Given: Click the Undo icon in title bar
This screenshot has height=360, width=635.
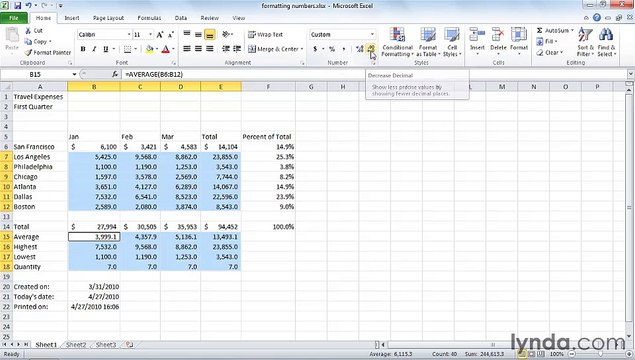Looking at the screenshot, I should coord(29,6).
